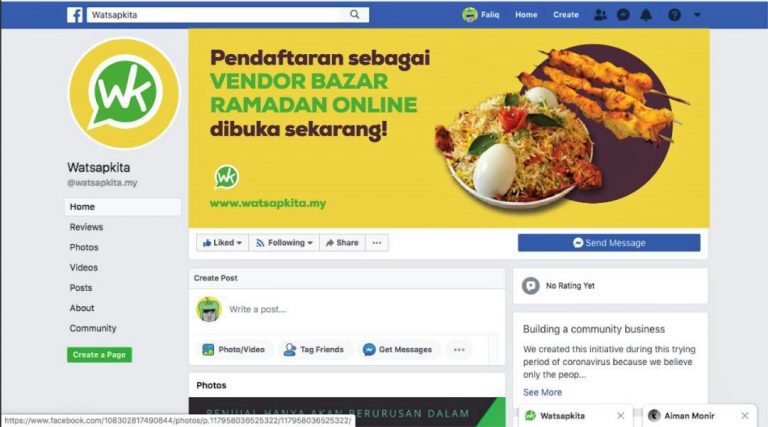768x427 pixels.
Task: Click the Send Message button
Action: pos(609,243)
